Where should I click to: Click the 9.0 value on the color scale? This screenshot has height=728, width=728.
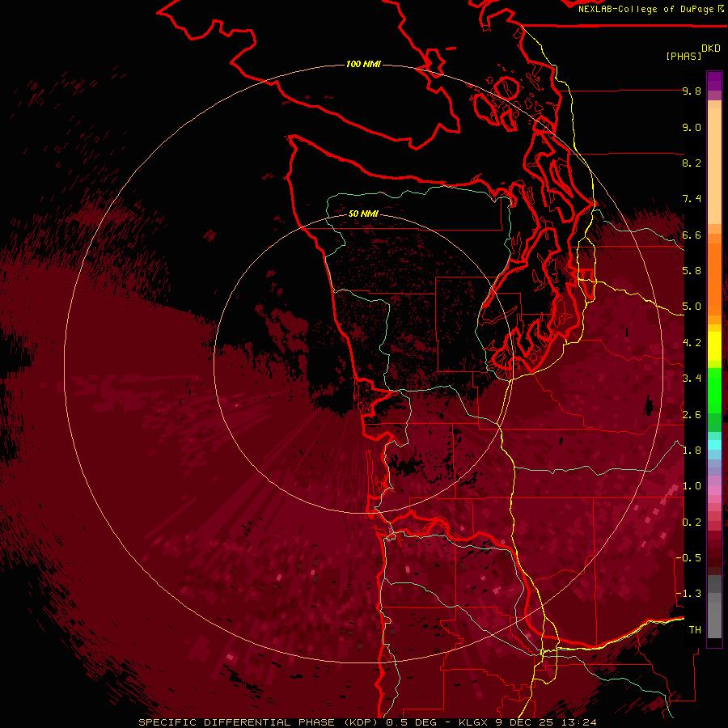tap(692, 127)
